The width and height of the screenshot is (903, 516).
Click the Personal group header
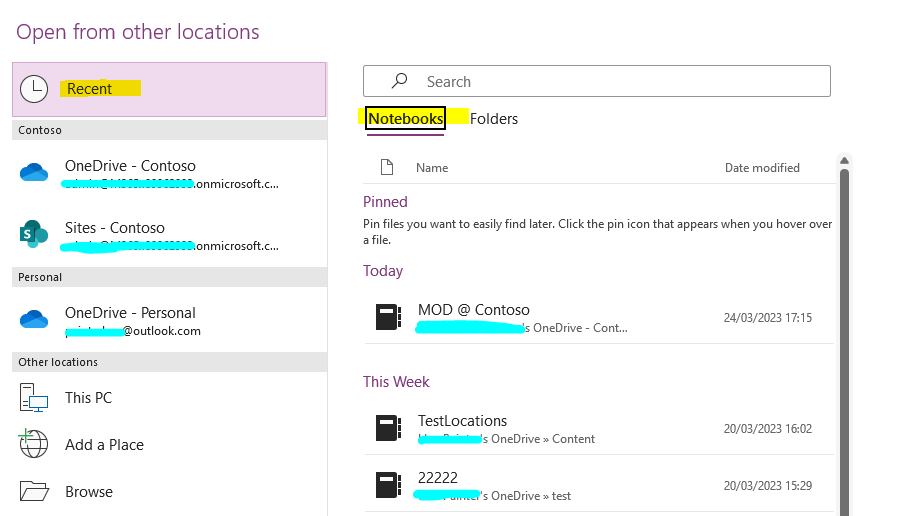[169, 277]
